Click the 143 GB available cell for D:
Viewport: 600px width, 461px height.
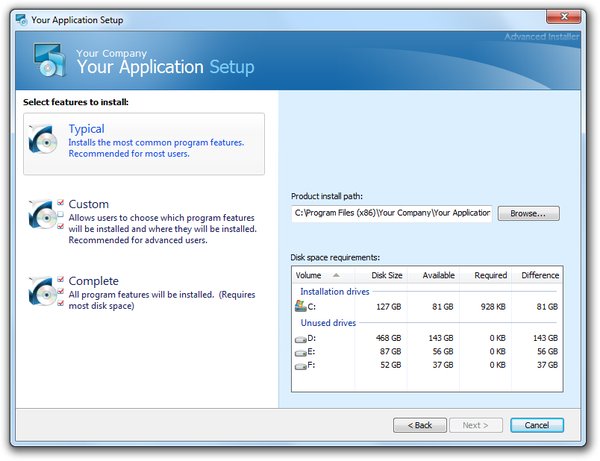[x=441, y=338]
